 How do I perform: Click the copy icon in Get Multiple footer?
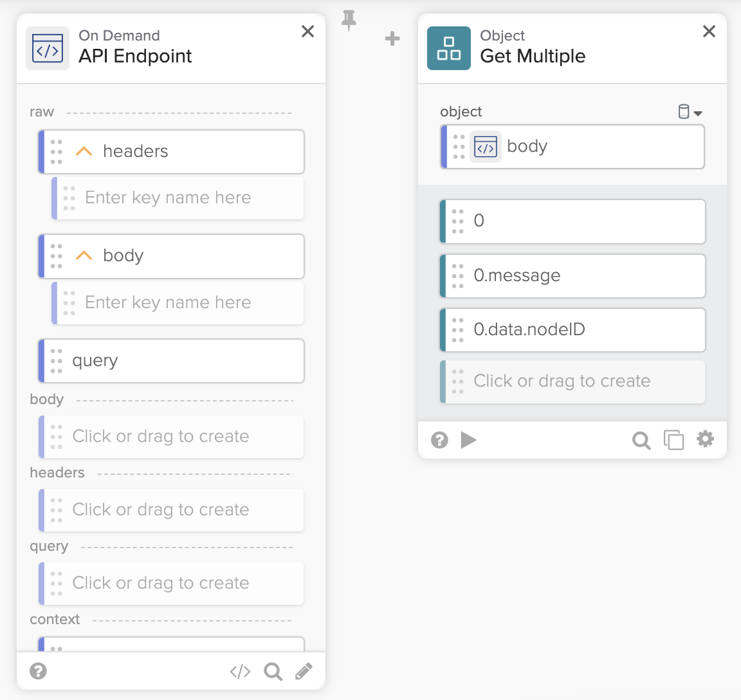point(673,440)
